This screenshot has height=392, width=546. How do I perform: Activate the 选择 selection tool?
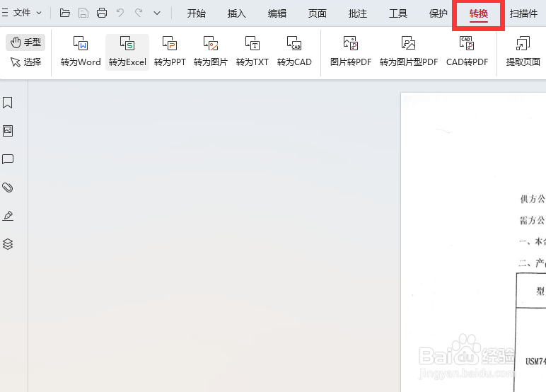pyautogui.click(x=25, y=62)
